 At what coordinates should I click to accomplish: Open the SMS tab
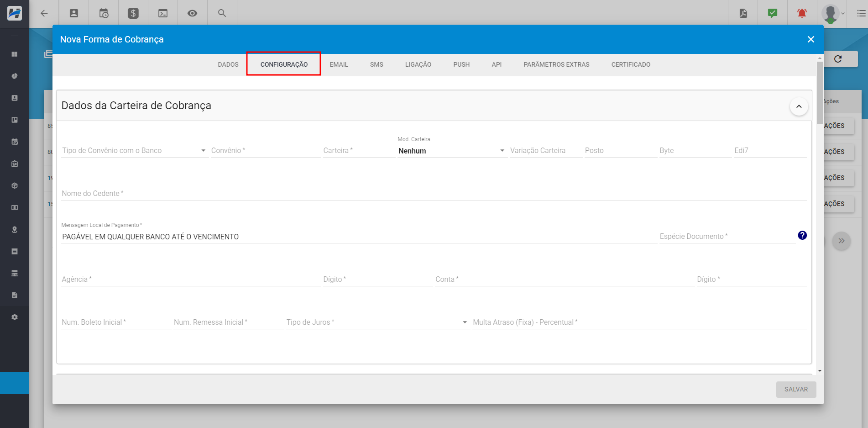point(376,64)
